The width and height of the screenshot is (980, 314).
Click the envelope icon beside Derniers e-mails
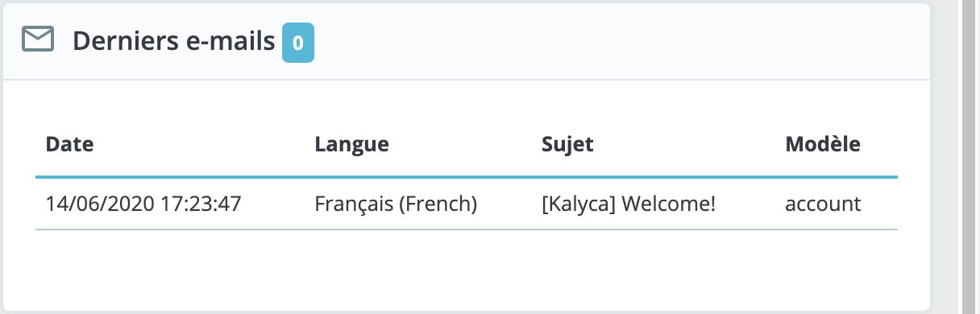point(38,40)
